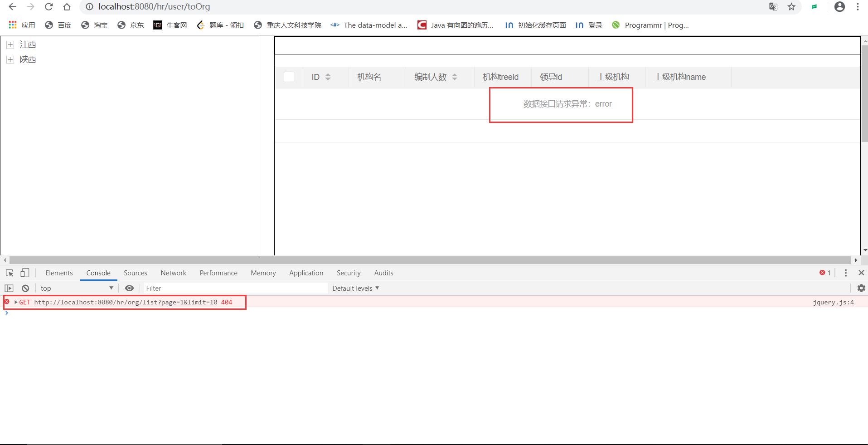Expand the 江西 tree node
This screenshot has height=445, width=868.
click(x=10, y=44)
